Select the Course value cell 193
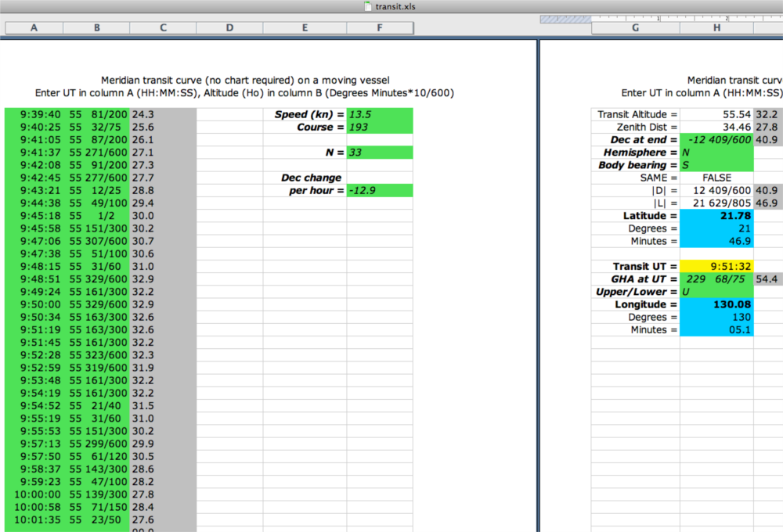 379,127
